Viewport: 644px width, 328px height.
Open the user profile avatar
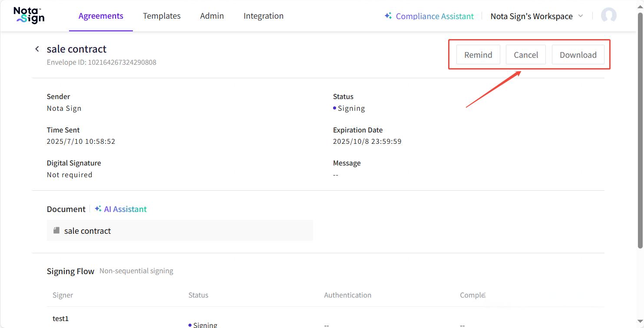coord(608,16)
